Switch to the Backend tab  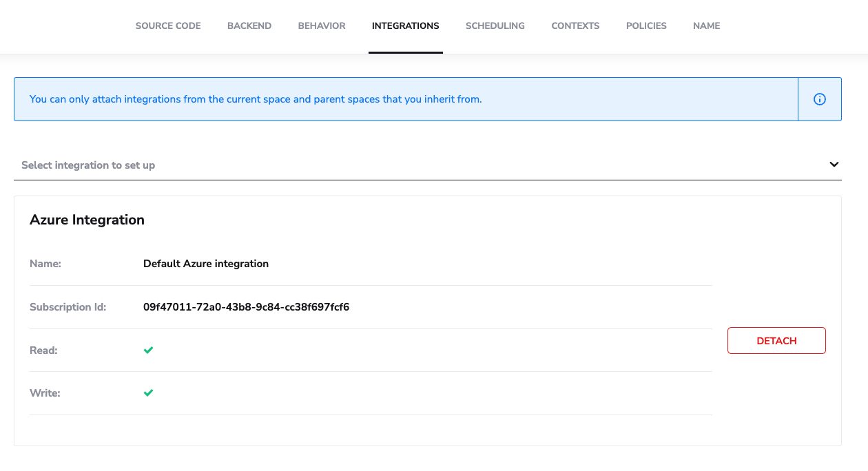pos(249,26)
